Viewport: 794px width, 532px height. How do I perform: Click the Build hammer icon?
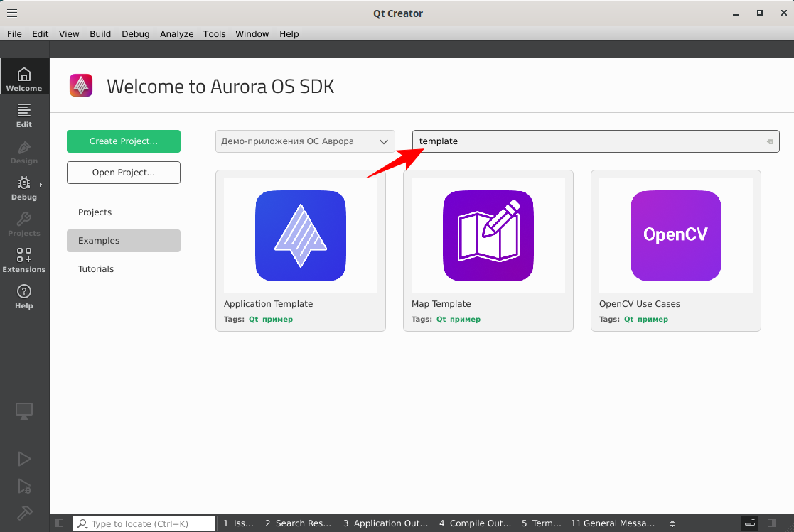point(23,514)
